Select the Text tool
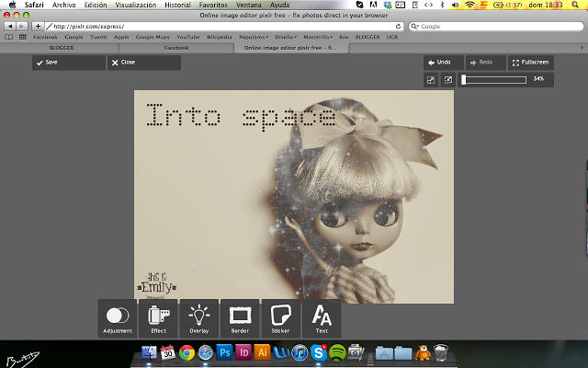This screenshot has width=588, height=368. [322, 318]
